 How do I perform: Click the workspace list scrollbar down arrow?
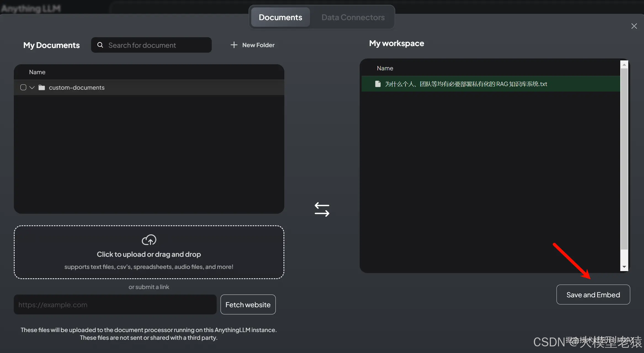tap(624, 267)
